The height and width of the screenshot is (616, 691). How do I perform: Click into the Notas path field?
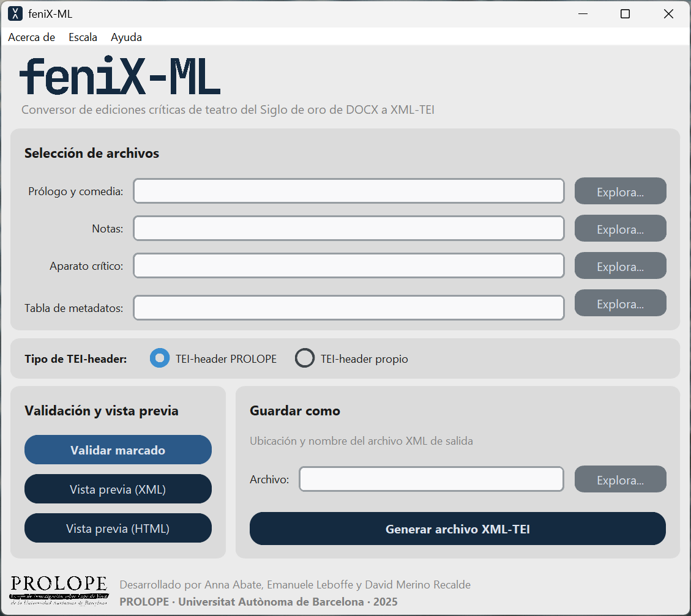click(x=348, y=229)
